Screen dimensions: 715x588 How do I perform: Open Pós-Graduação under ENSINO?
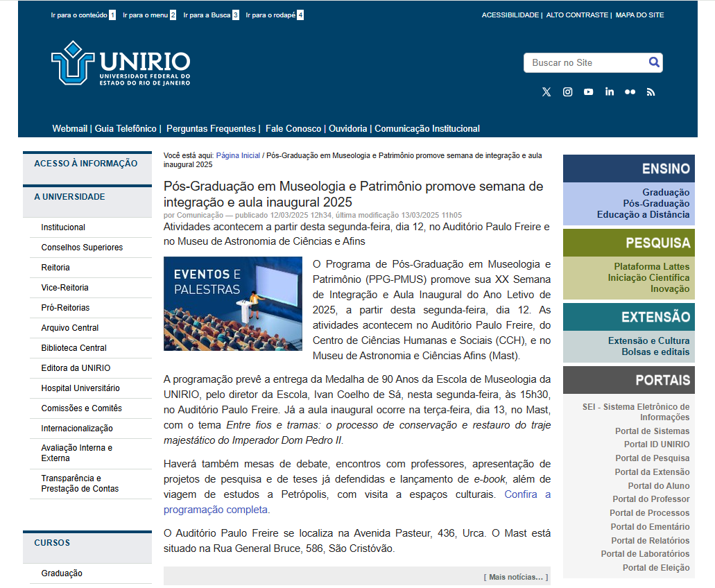[x=656, y=203]
